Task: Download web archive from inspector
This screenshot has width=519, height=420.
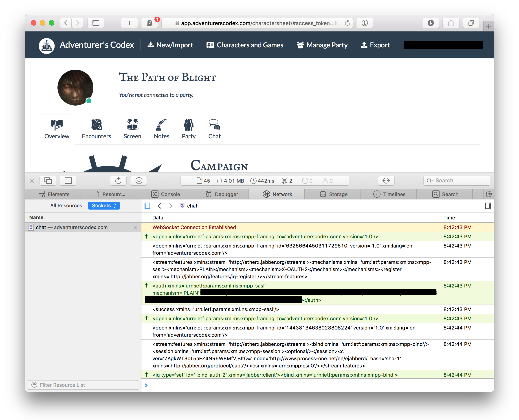Action: (139, 181)
